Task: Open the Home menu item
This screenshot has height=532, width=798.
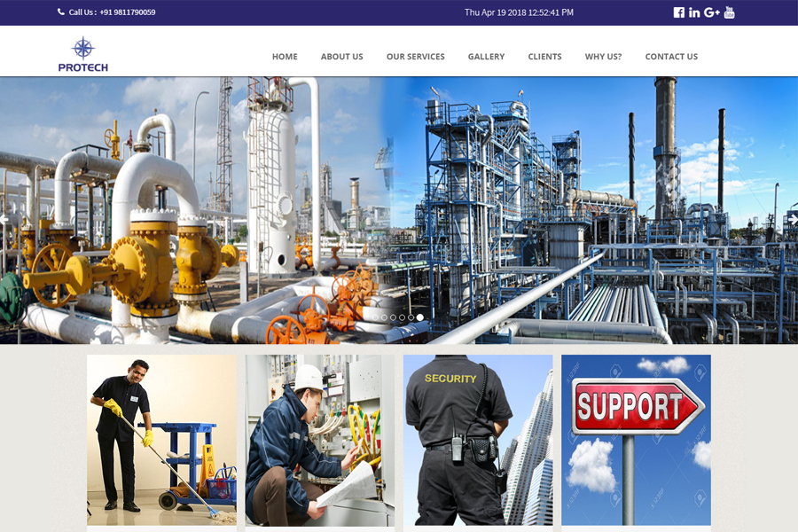Action: pyautogui.click(x=285, y=57)
